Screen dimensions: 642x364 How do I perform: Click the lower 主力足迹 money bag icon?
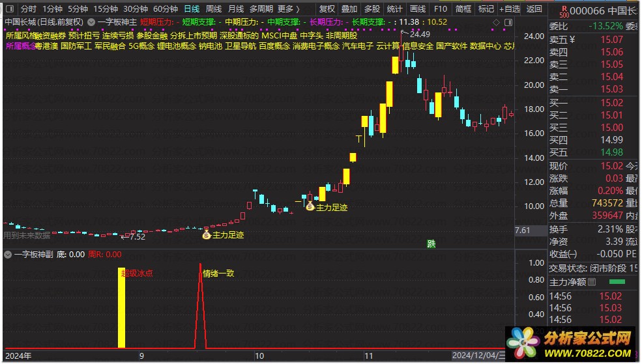(x=207, y=234)
